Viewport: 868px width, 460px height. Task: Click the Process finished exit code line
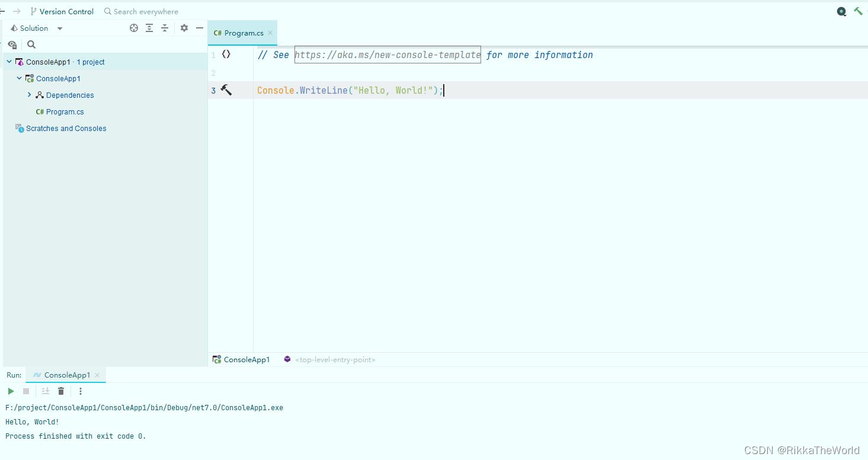76,436
